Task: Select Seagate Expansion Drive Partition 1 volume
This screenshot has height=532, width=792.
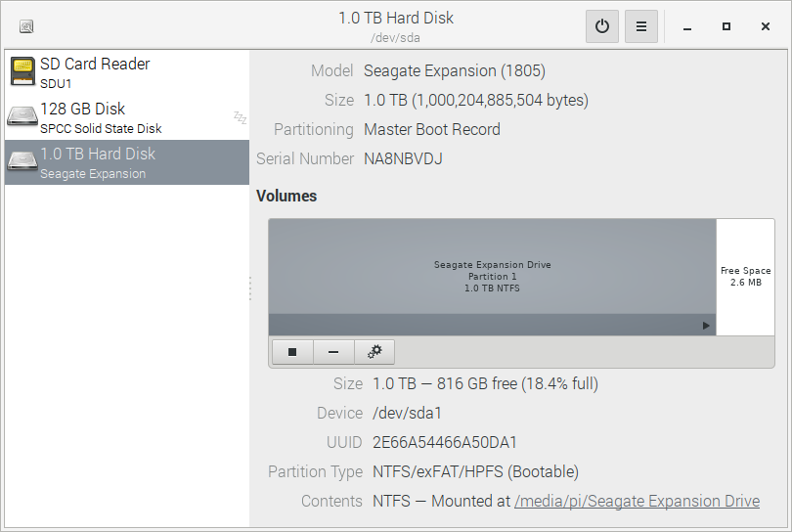Action: click(493, 277)
